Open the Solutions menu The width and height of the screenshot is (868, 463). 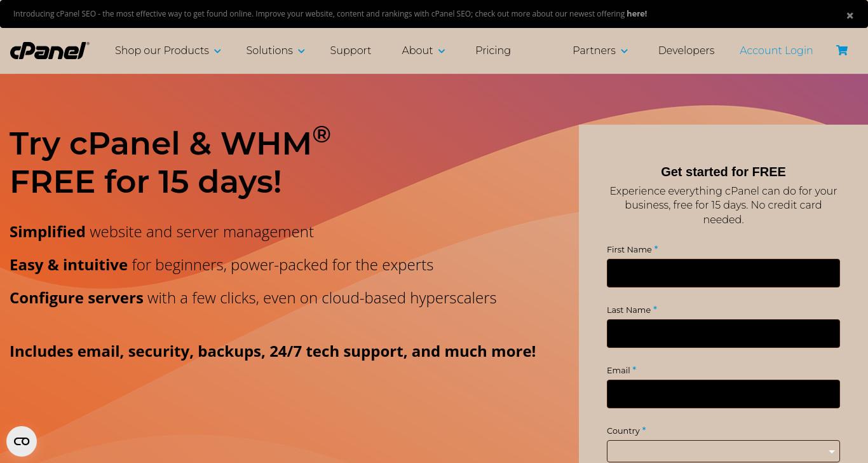[x=269, y=50]
